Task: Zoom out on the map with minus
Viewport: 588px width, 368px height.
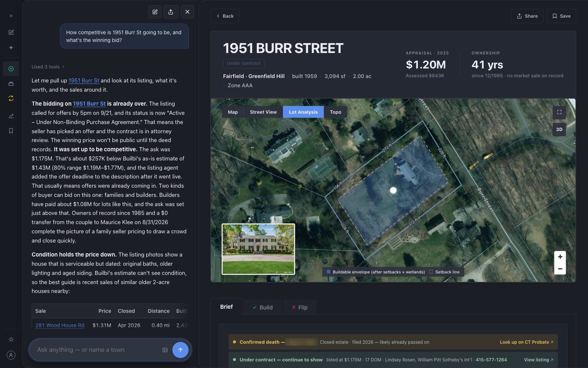Action: 560,269
